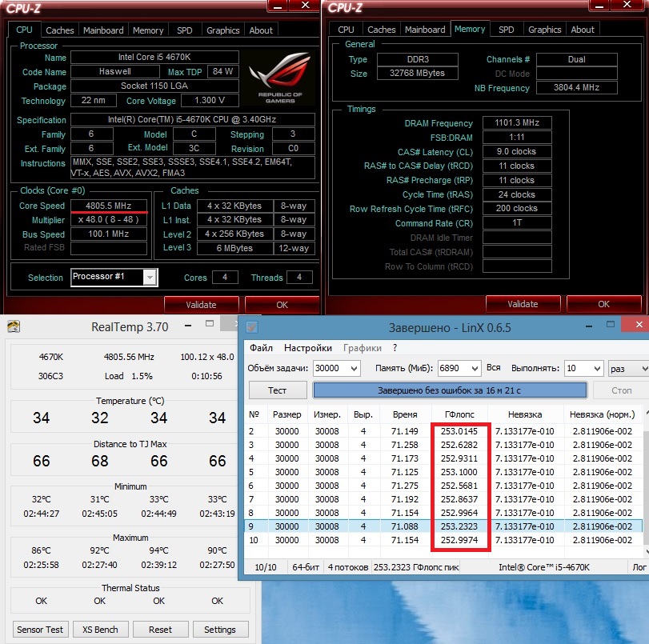
Task: Minimize the LinX 0.6.5 window
Action: pos(588,326)
